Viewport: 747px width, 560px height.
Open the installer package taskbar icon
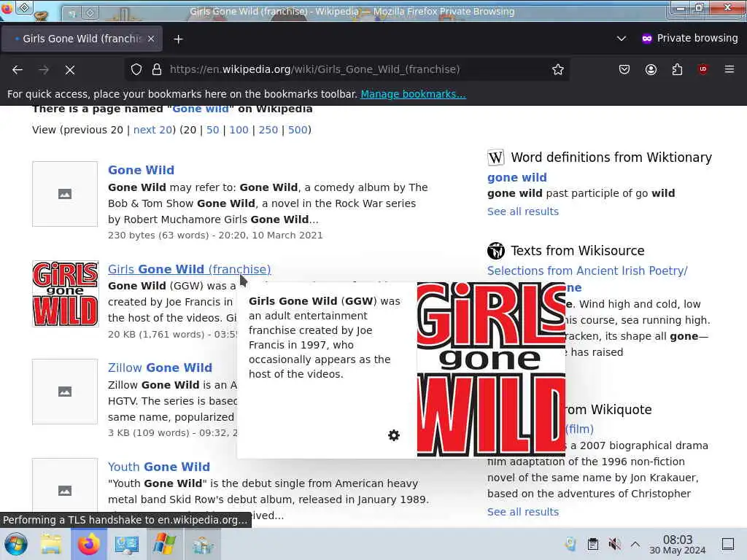[202, 544]
